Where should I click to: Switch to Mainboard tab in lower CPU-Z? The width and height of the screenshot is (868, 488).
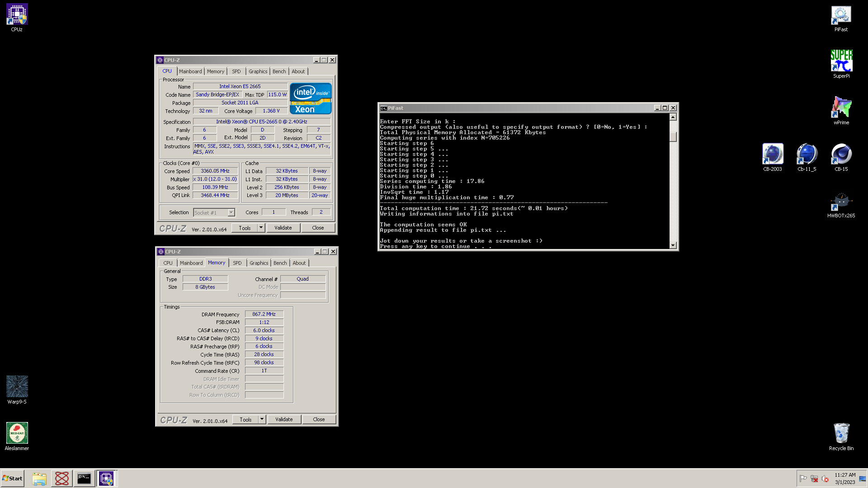[x=191, y=263]
